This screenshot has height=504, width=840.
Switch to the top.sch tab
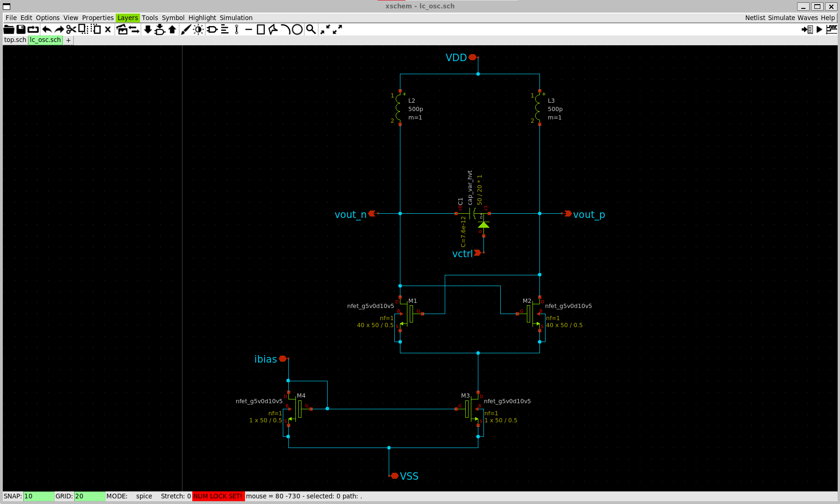click(x=14, y=40)
